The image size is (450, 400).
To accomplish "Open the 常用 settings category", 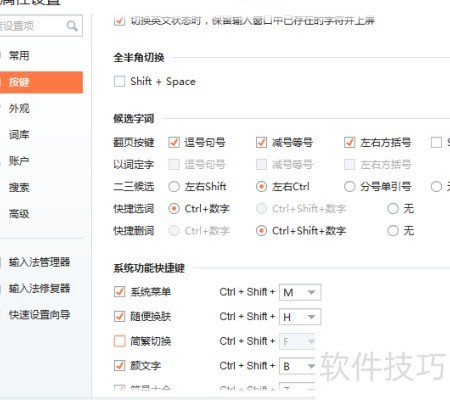I will [19, 56].
